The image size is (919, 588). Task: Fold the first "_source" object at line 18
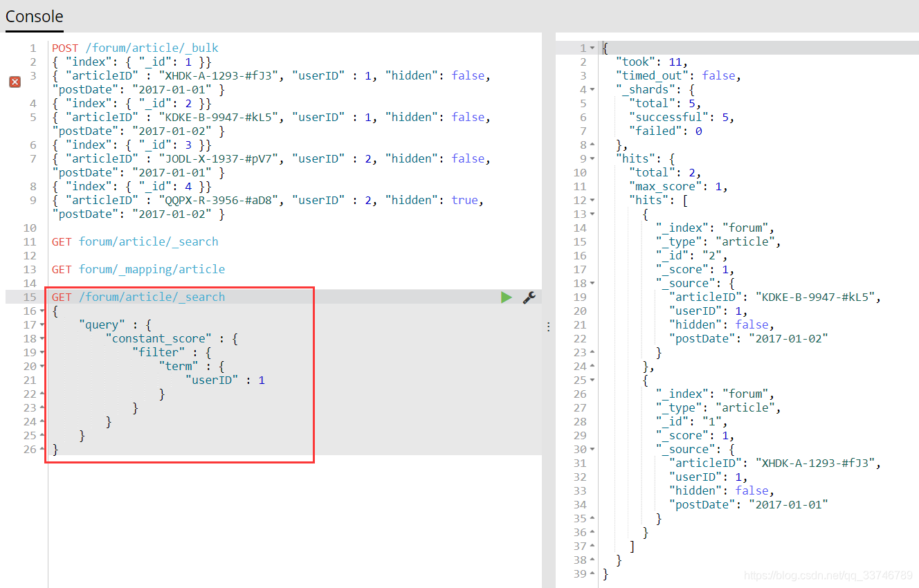pyautogui.click(x=592, y=284)
